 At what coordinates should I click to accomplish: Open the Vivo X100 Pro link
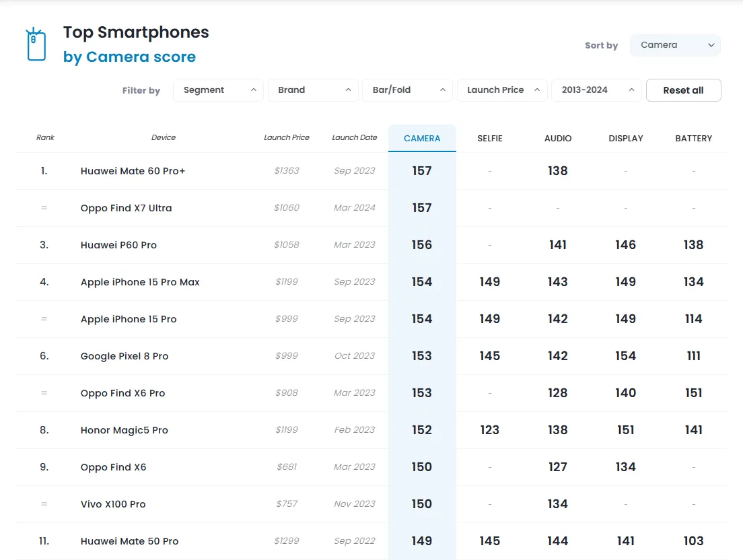click(x=113, y=504)
